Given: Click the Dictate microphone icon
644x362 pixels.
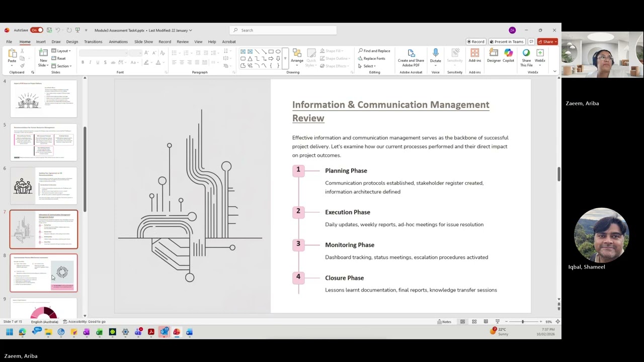Looking at the screenshot, I should click(x=435, y=53).
